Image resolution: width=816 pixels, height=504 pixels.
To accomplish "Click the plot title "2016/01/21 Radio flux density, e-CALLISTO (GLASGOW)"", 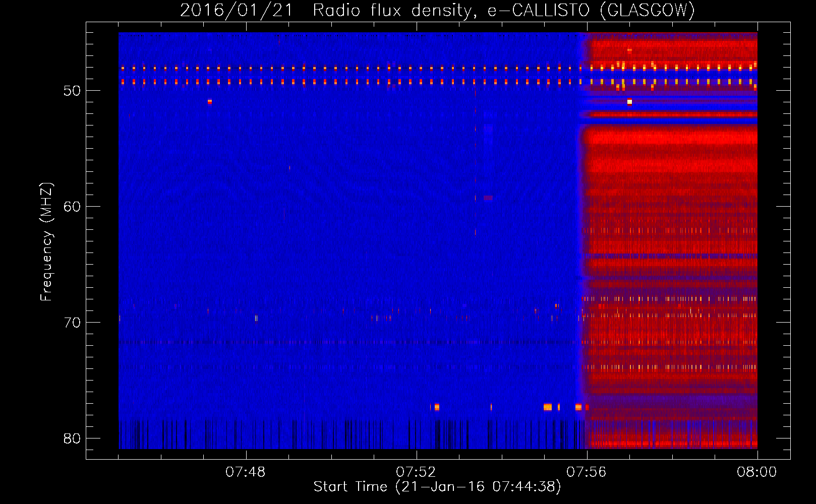I will click(437, 10).
